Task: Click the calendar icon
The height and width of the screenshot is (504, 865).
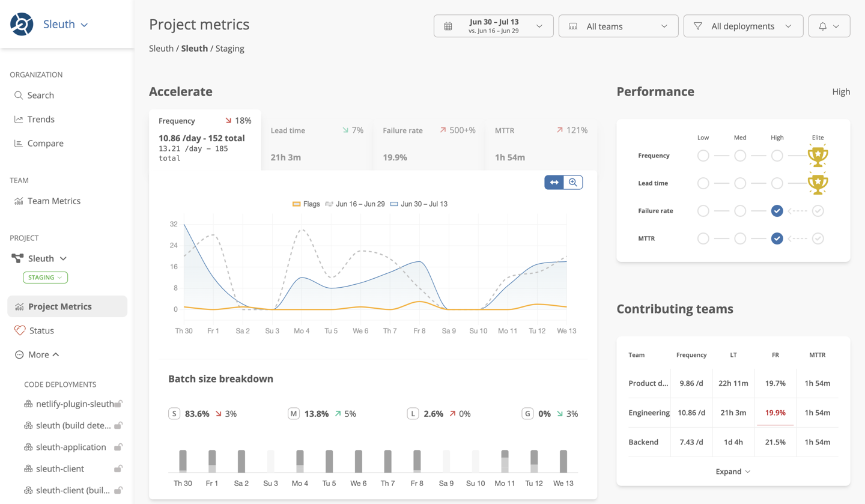Action: click(448, 26)
